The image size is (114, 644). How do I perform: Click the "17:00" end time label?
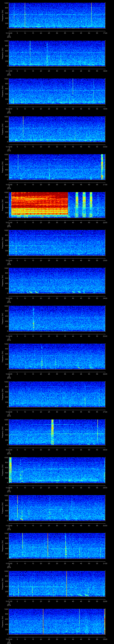pos(105,33)
